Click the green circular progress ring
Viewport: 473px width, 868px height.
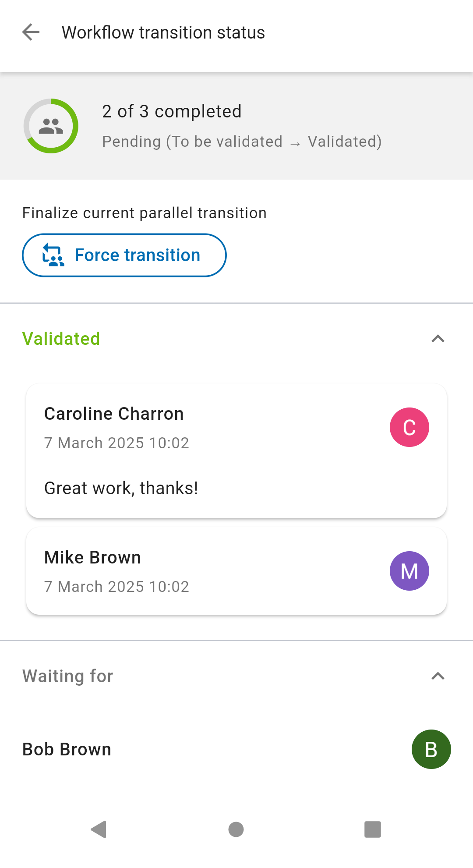[51, 126]
